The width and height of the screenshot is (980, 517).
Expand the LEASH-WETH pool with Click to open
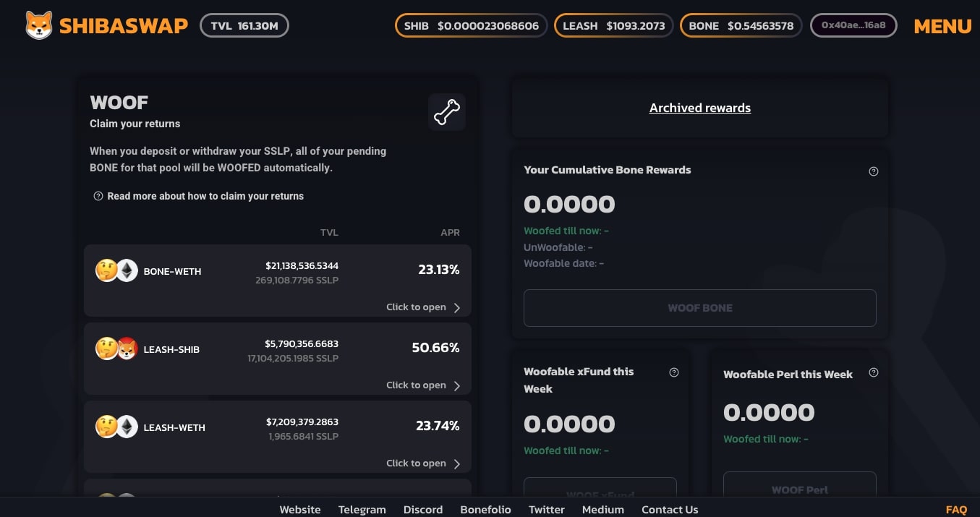423,463
